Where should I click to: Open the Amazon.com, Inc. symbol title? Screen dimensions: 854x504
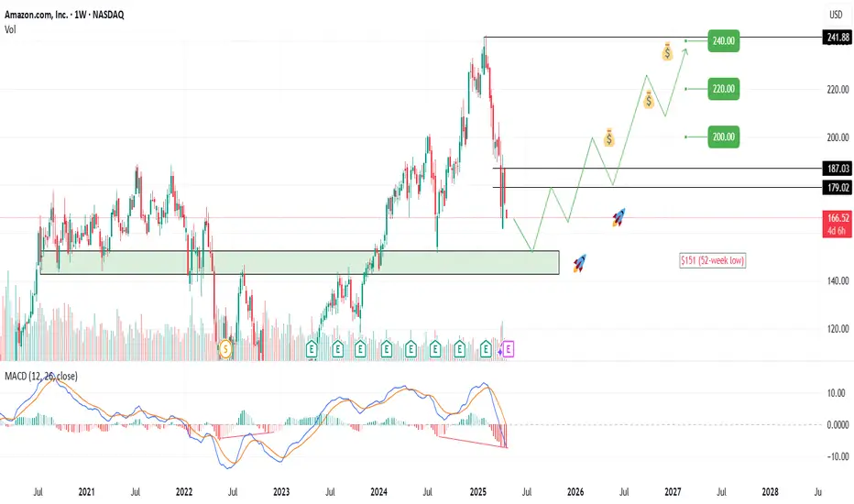point(64,15)
